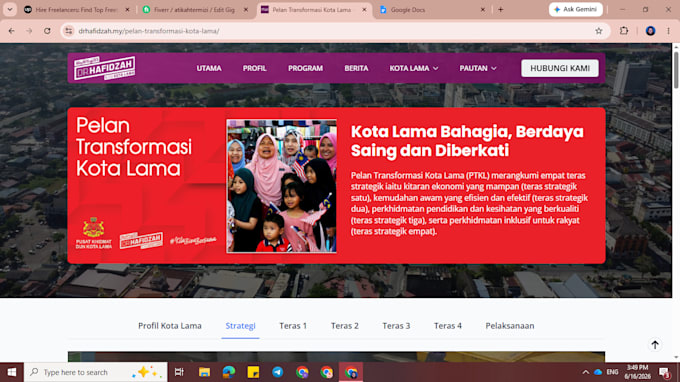
Task: Open the Chrome extensions puzzle icon
Action: (x=624, y=31)
